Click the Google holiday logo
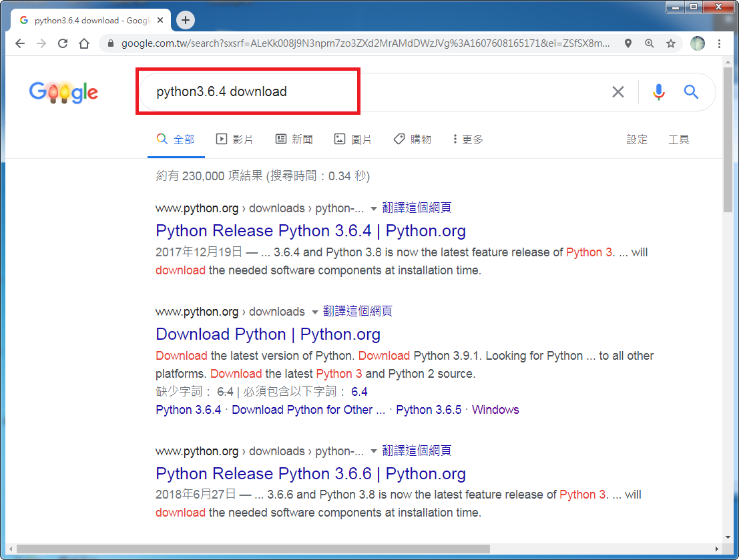739x560 pixels. pyautogui.click(x=63, y=92)
